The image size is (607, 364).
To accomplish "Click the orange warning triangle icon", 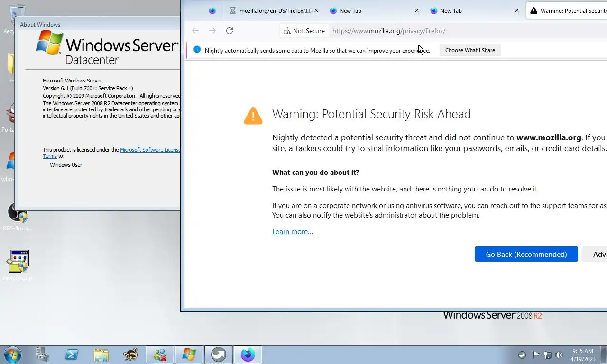I will coord(253,116).
